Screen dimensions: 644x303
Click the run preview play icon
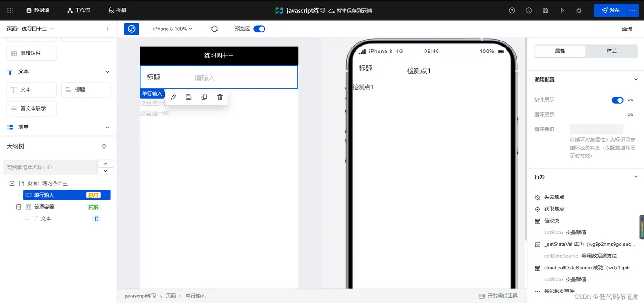pyautogui.click(x=562, y=10)
